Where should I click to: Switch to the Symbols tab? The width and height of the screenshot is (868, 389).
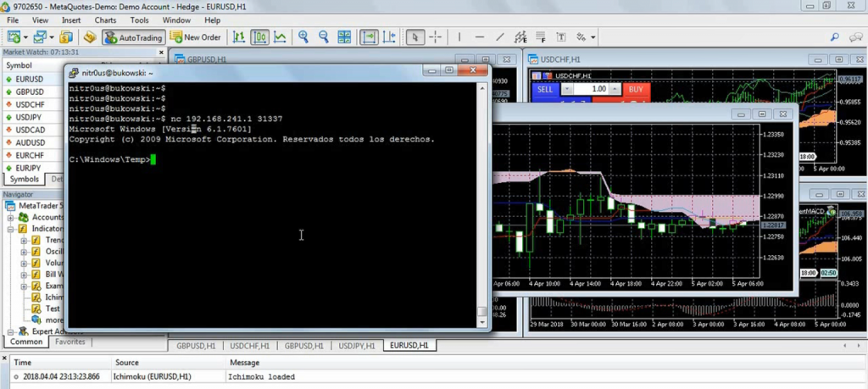(25, 180)
